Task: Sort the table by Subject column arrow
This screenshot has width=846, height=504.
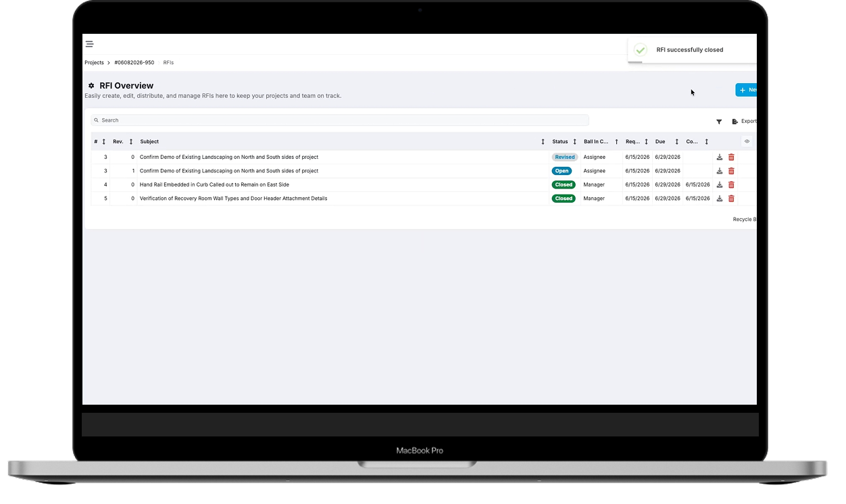Action: click(x=543, y=142)
